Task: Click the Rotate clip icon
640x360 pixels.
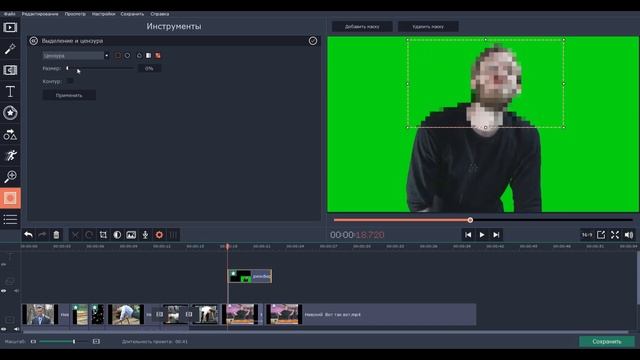Action: 89,235
